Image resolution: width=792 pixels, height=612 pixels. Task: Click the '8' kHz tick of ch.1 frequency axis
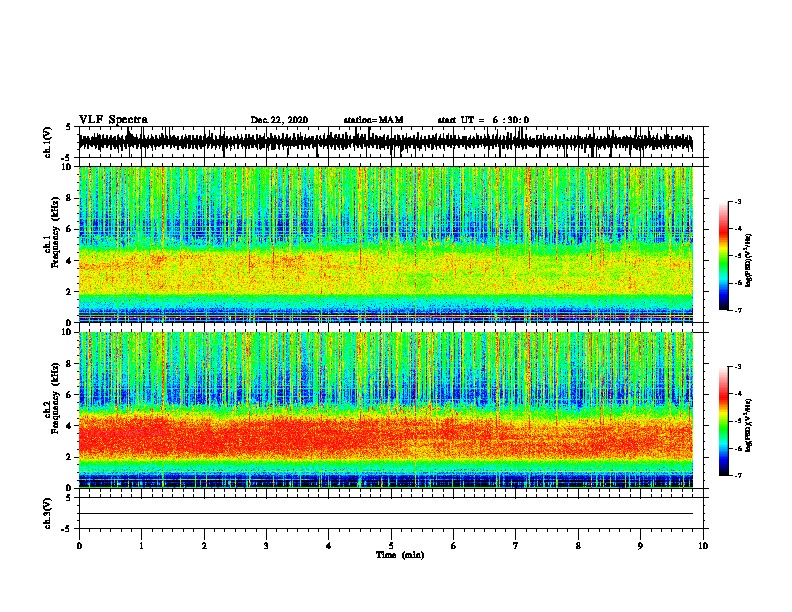point(70,198)
